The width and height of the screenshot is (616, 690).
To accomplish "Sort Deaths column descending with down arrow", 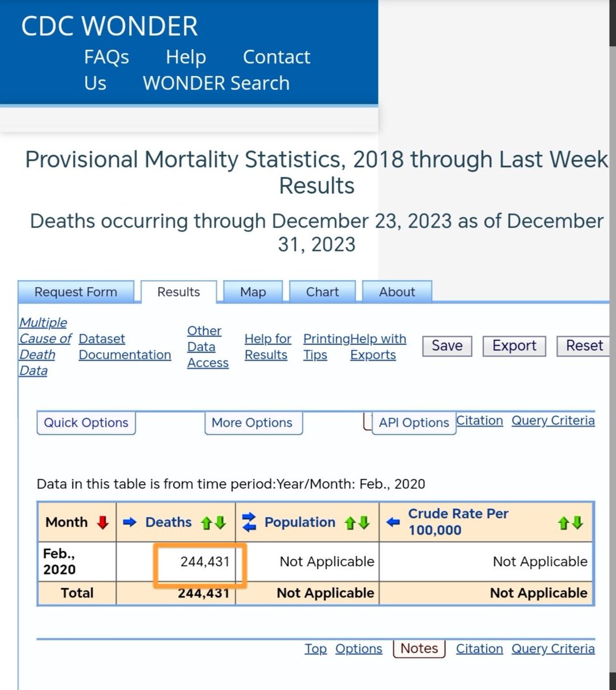I will [220, 523].
